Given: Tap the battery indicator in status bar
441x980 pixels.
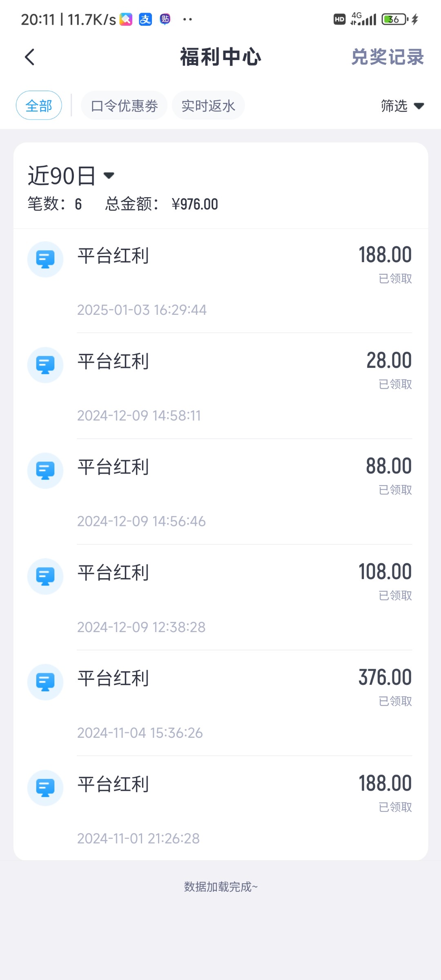Looking at the screenshot, I should 394,19.
